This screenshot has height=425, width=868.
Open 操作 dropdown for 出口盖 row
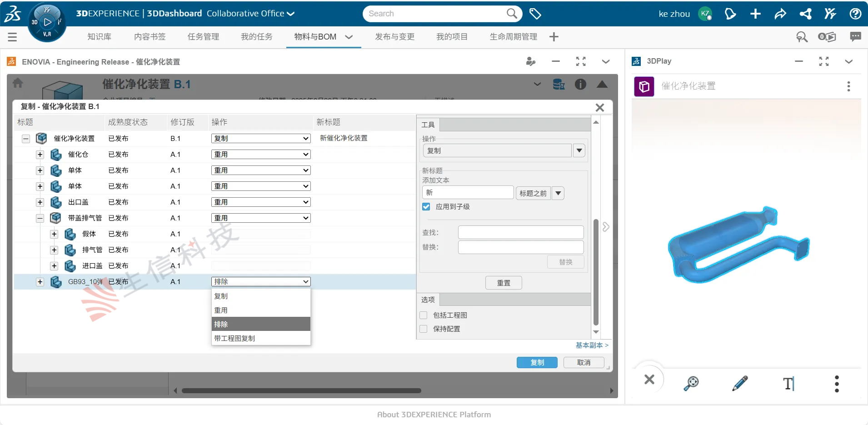[x=261, y=202]
